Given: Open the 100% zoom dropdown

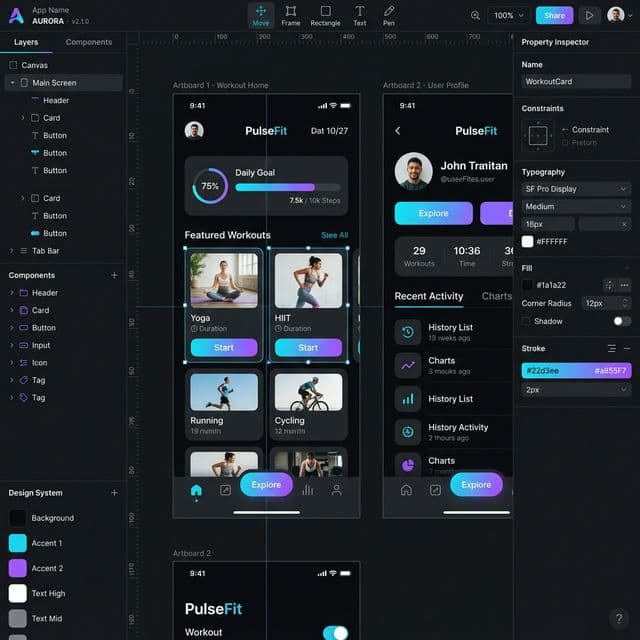Looking at the screenshot, I should point(508,16).
